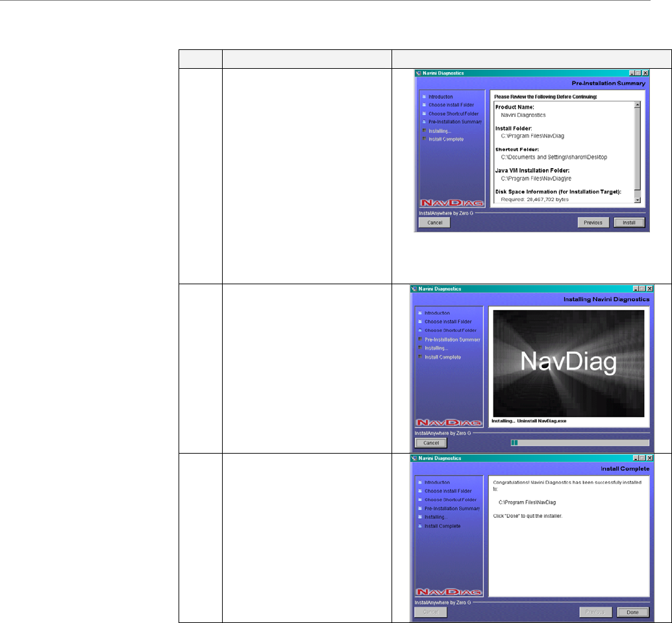This screenshot has width=672, height=623.
Task: Select Choose Shortcut Folder step in Install Complete window
Action: 451,500
